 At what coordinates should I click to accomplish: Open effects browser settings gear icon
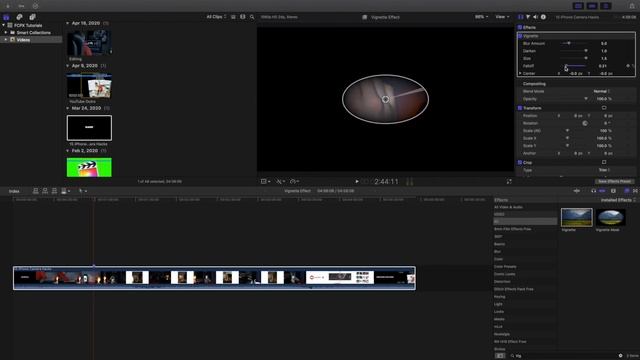620,356
